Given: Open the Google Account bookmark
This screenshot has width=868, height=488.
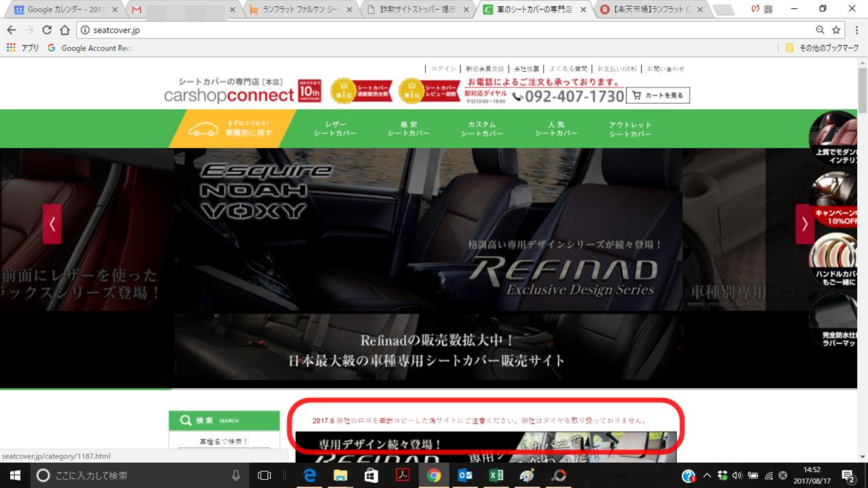Looking at the screenshot, I should tap(90, 48).
